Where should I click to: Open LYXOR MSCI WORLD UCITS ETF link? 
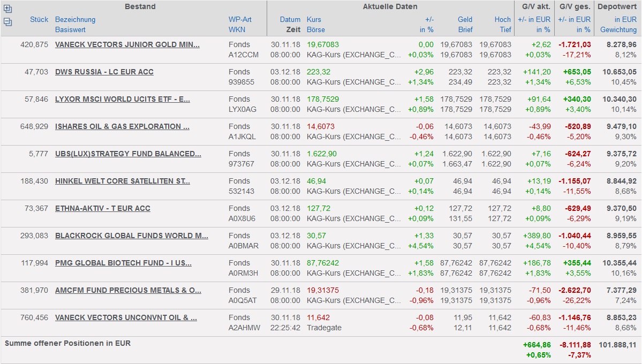[x=122, y=99]
